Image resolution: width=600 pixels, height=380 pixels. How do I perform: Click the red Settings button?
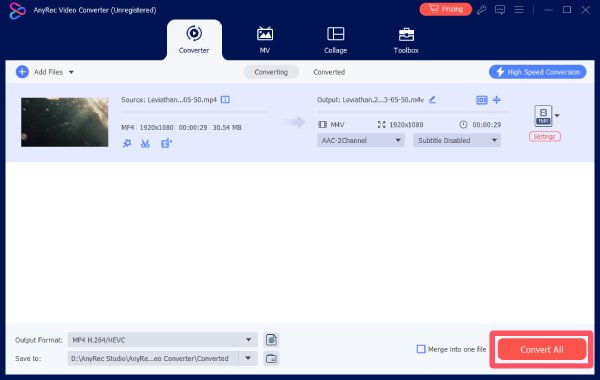pos(545,137)
